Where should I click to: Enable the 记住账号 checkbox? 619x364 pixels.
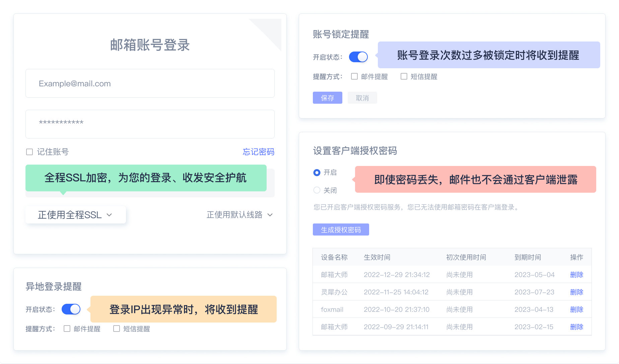pos(29,152)
